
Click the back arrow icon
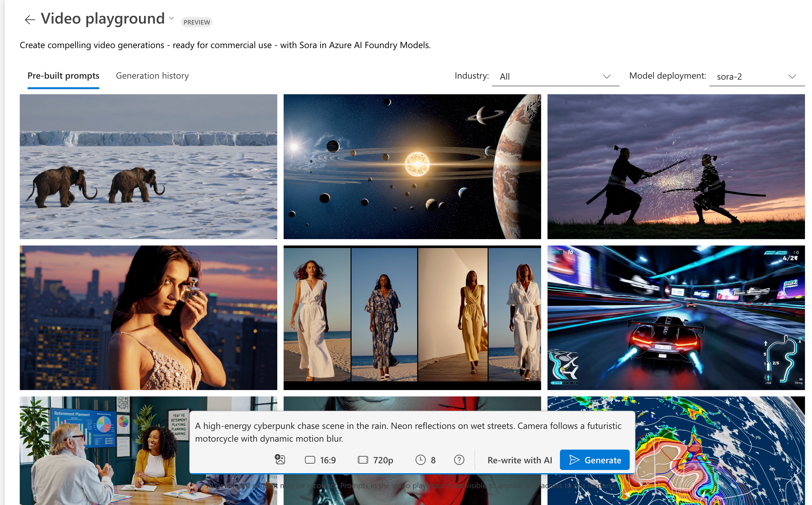30,20
